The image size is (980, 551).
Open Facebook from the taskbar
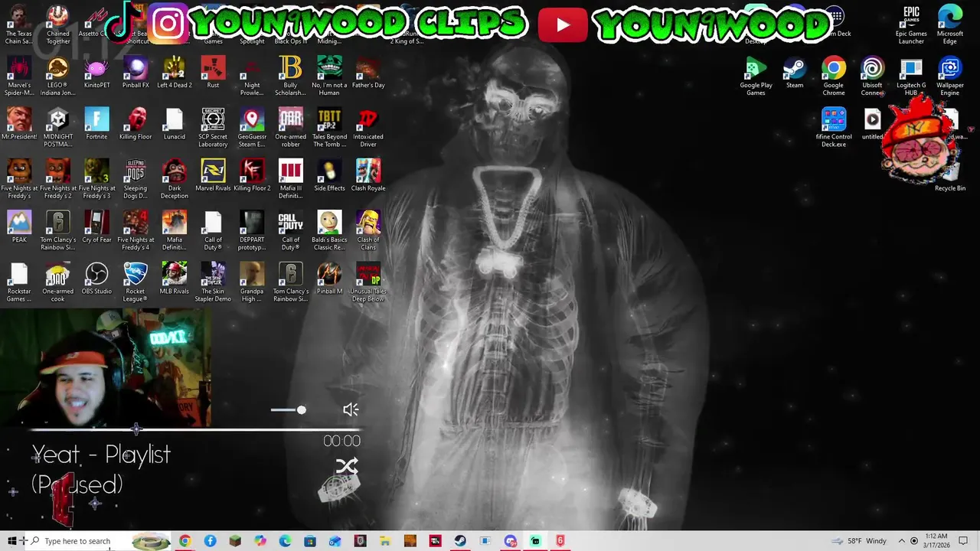coord(210,541)
